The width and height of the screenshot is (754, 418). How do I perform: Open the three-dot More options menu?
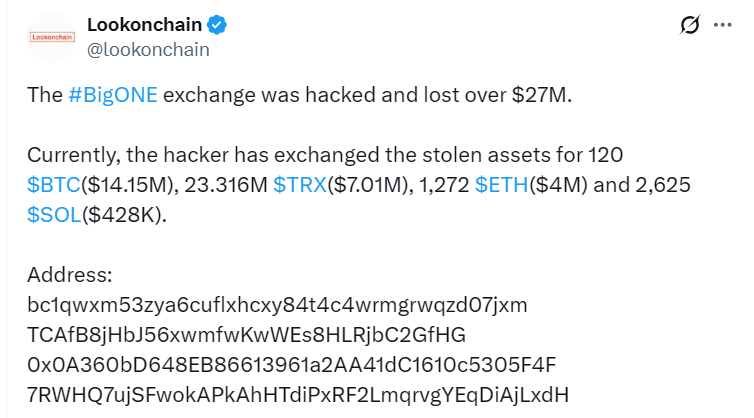(x=722, y=25)
